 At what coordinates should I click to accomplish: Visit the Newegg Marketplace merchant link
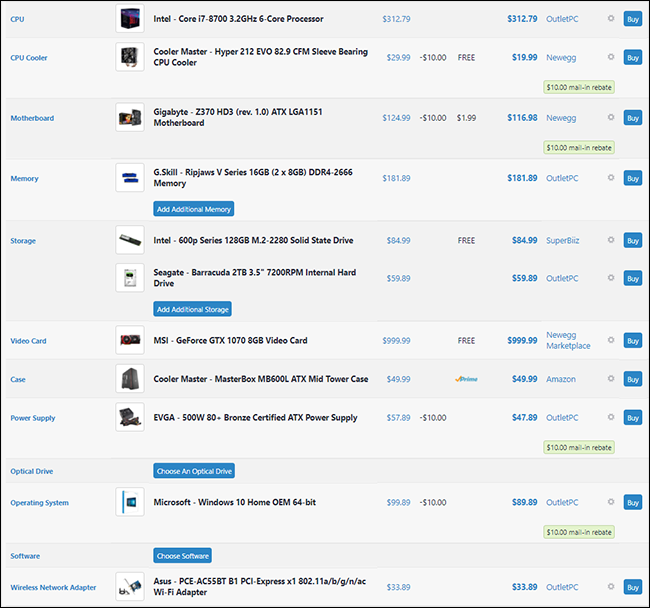pos(568,340)
